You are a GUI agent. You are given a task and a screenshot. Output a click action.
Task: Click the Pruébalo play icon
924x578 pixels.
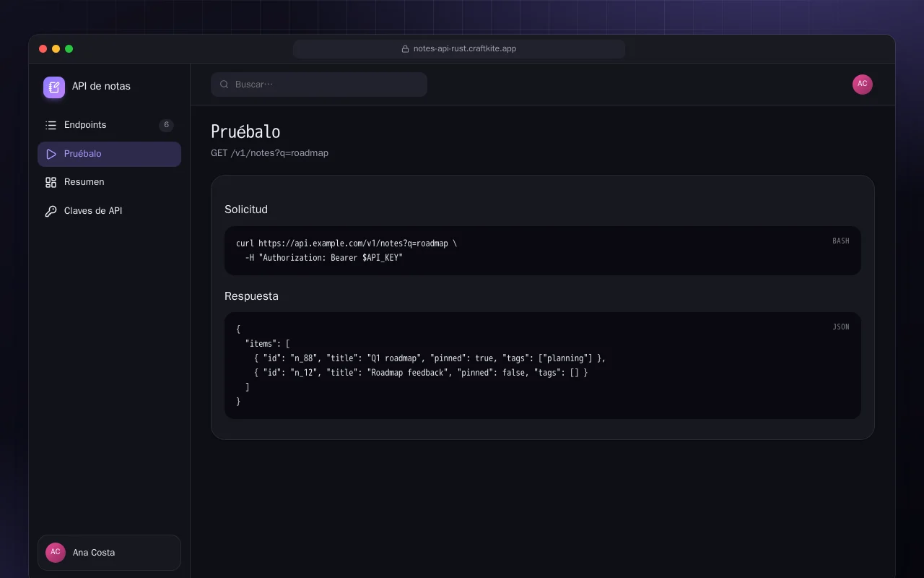coord(51,154)
